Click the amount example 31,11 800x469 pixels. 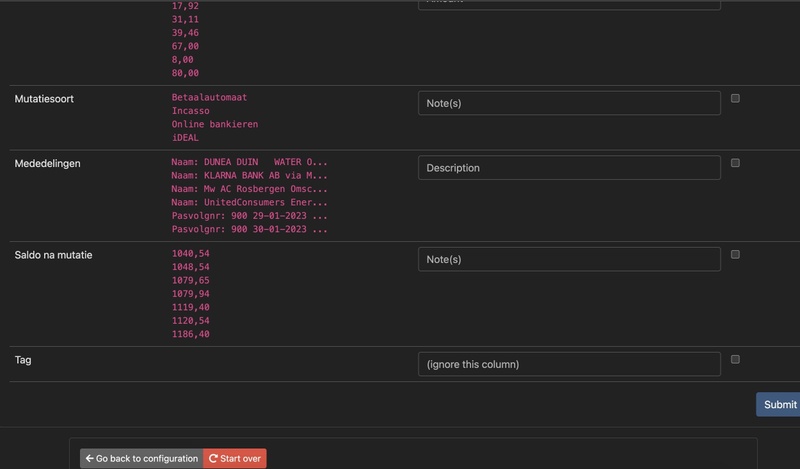[185, 19]
